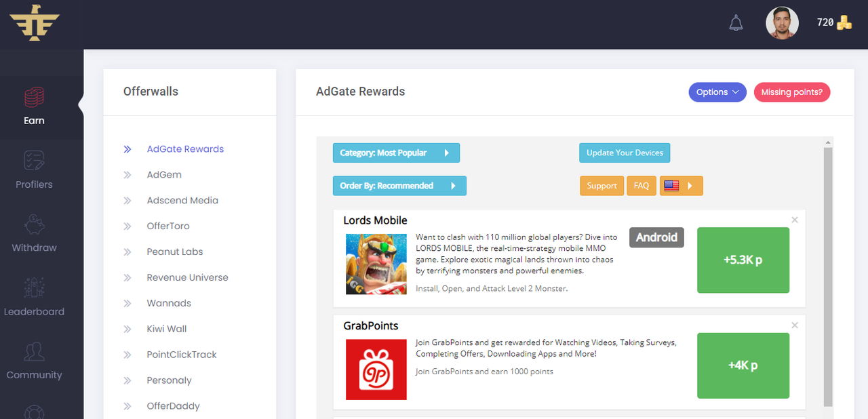Select Adscend Media offerwall
868x419 pixels.
tap(182, 201)
